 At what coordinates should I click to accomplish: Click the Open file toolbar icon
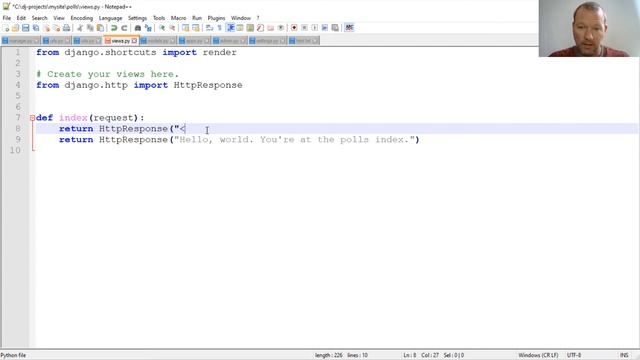(x=16, y=28)
